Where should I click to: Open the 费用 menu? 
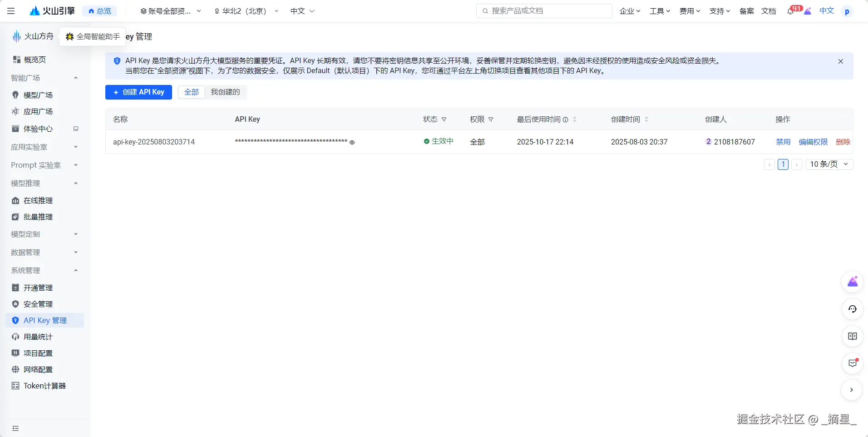[690, 11]
